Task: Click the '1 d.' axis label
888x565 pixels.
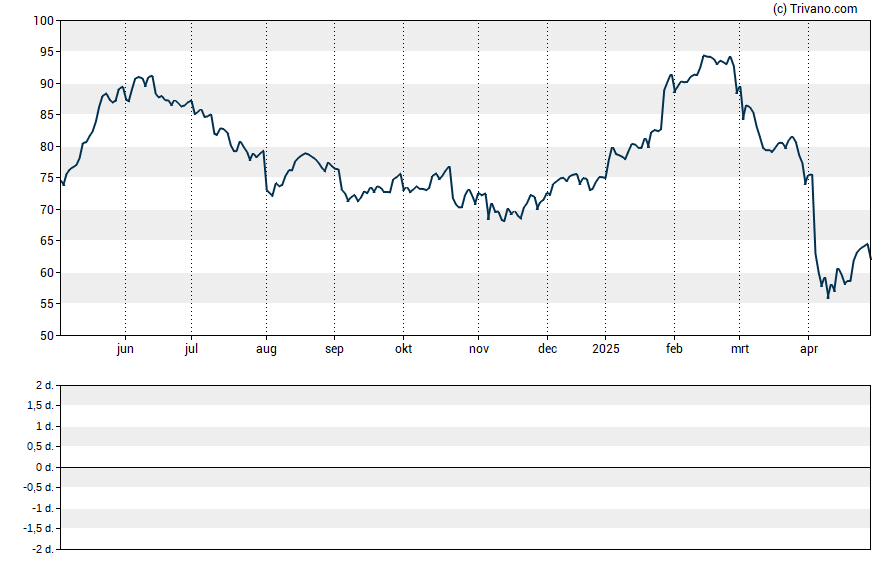Action: click(x=45, y=426)
